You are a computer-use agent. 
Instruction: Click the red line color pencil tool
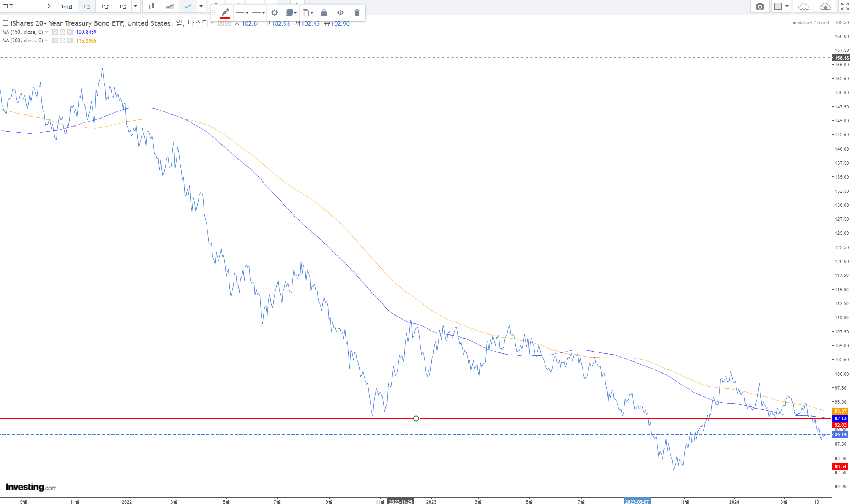[x=225, y=13]
